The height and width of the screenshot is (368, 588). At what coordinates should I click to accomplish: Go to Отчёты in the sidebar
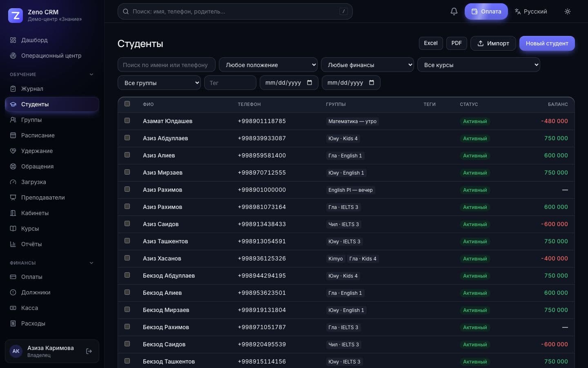[x=52, y=244]
